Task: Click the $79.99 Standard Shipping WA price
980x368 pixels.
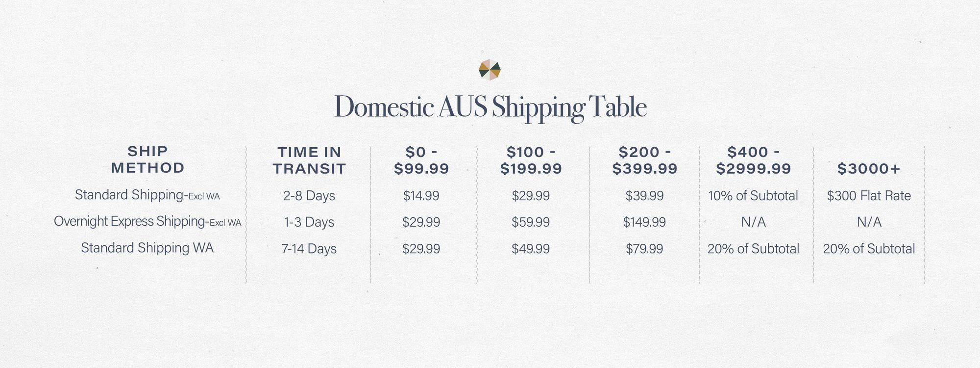Action: (x=644, y=249)
